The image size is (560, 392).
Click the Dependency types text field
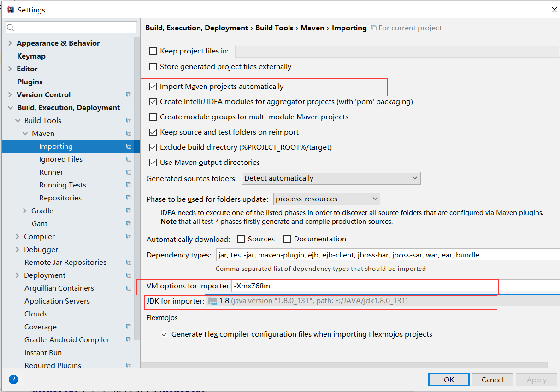pyautogui.click(x=388, y=255)
